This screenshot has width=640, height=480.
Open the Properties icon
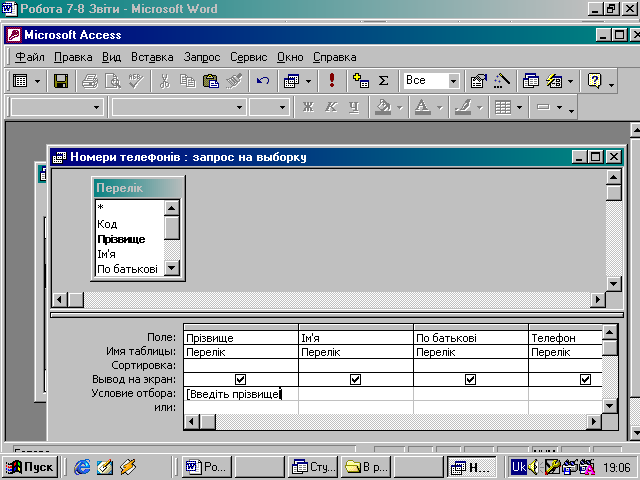point(478,80)
